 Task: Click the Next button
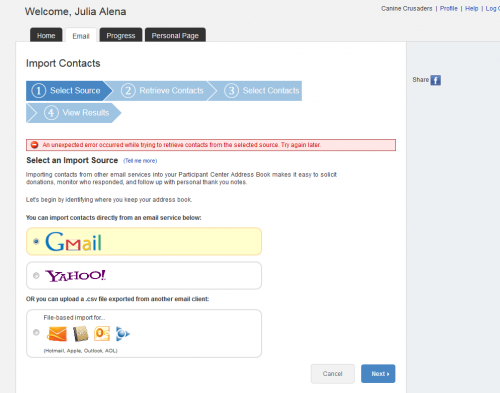point(378,374)
